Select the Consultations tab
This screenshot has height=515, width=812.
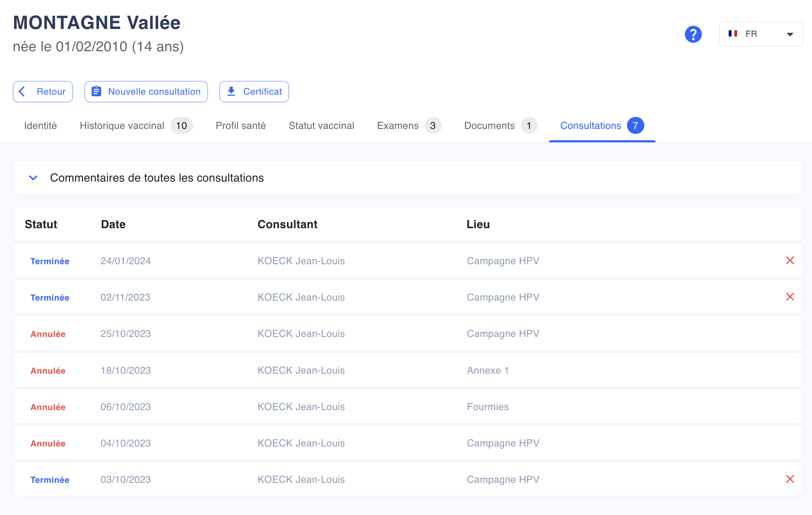[x=602, y=126]
